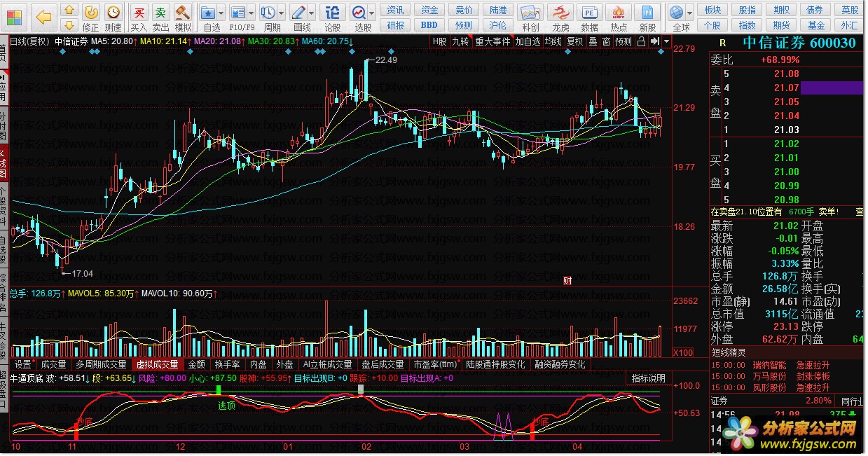Click the 期货 futures button
Viewport: 868px width, 456px height.
coord(781,25)
